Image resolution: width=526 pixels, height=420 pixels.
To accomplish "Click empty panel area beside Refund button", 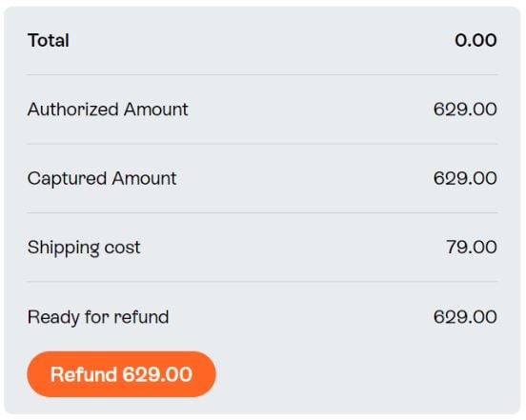I will pos(357,374).
